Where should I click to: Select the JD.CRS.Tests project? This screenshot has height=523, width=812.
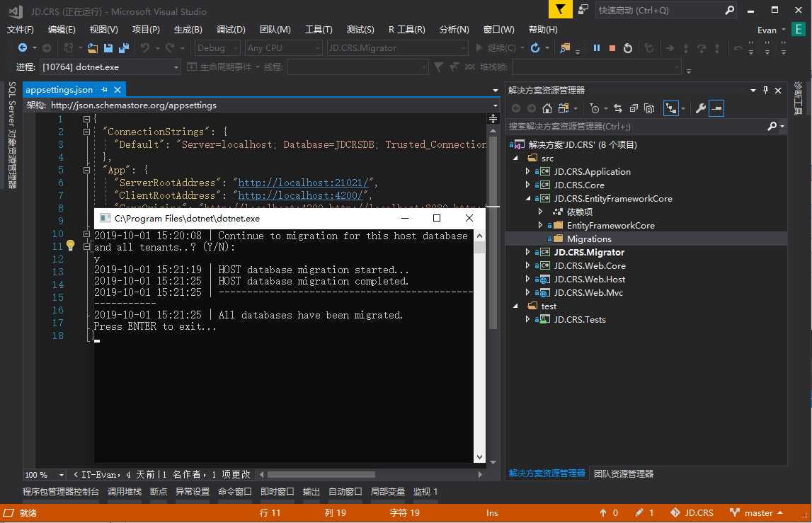[x=580, y=319]
